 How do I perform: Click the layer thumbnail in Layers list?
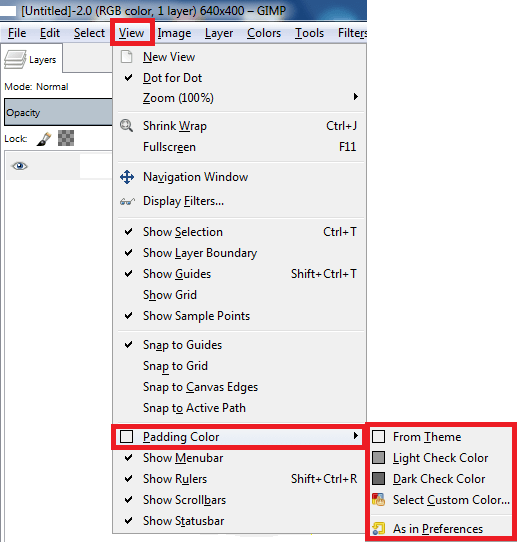pyautogui.click(x=96, y=166)
